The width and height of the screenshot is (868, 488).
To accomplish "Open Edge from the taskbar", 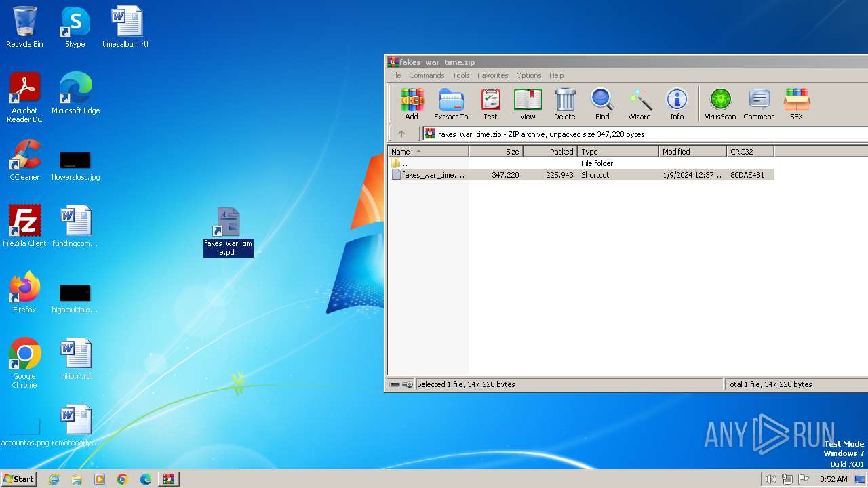I will point(146,479).
